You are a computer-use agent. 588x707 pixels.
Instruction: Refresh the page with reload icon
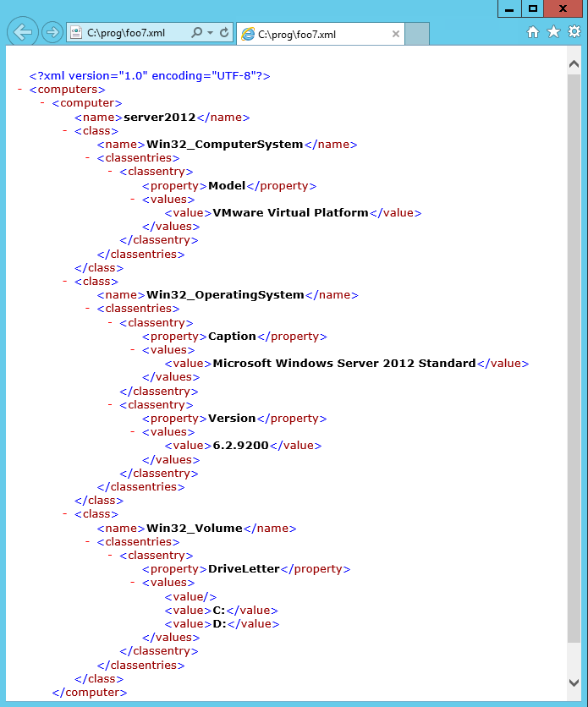224,33
